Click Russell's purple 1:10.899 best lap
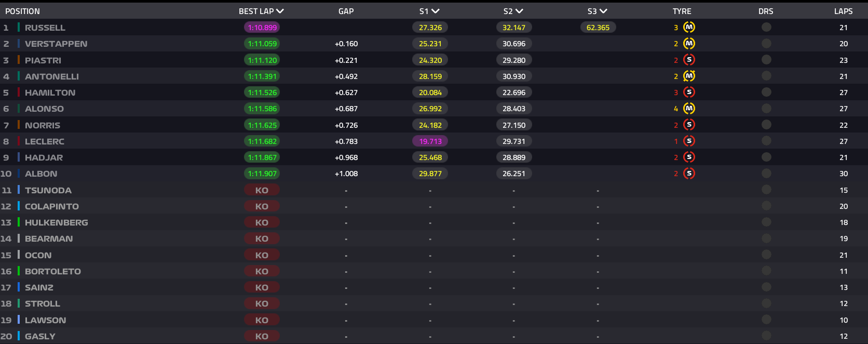Screen dimensions: 868x344 pyautogui.click(x=262, y=28)
